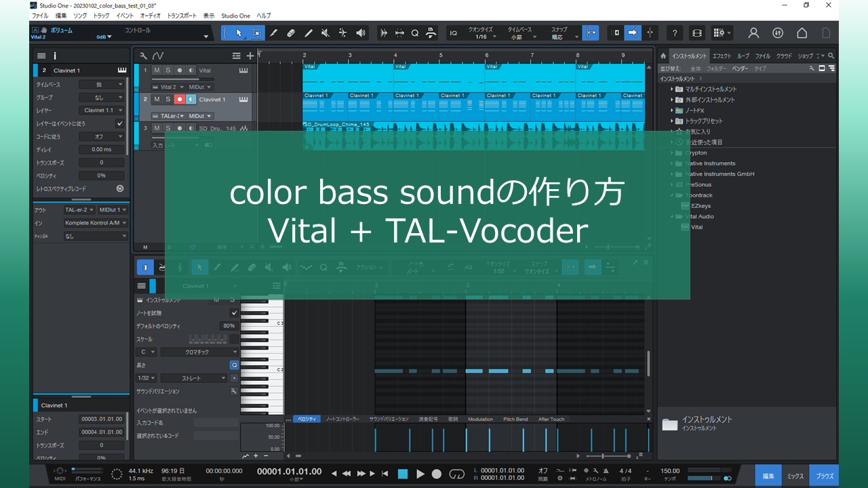
Task: Select the Eraser tool in top toolbar
Action: coord(291,33)
